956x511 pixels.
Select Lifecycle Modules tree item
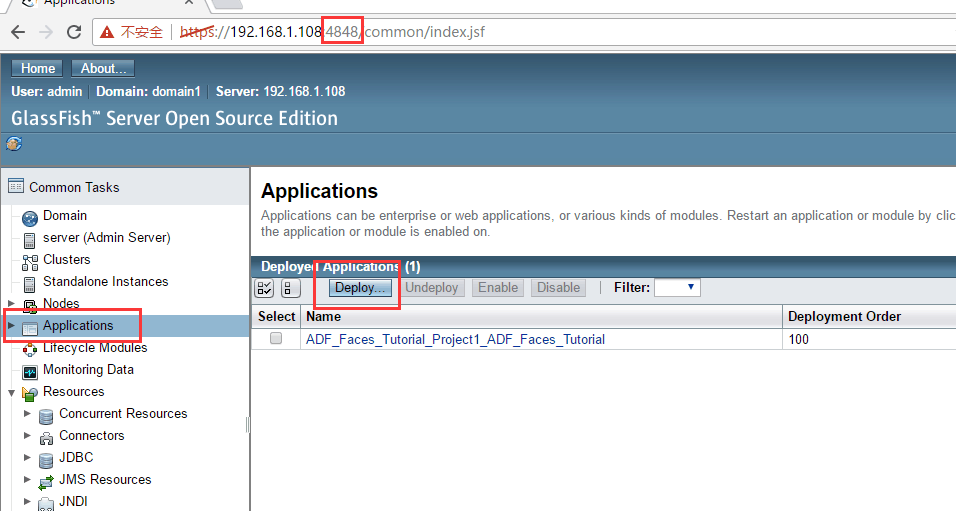[95, 347]
